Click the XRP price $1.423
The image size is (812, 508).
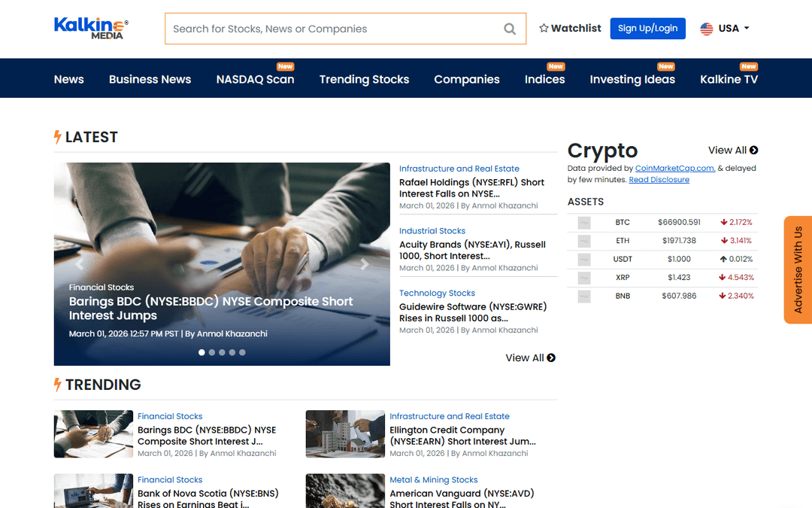click(x=679, y=277)
